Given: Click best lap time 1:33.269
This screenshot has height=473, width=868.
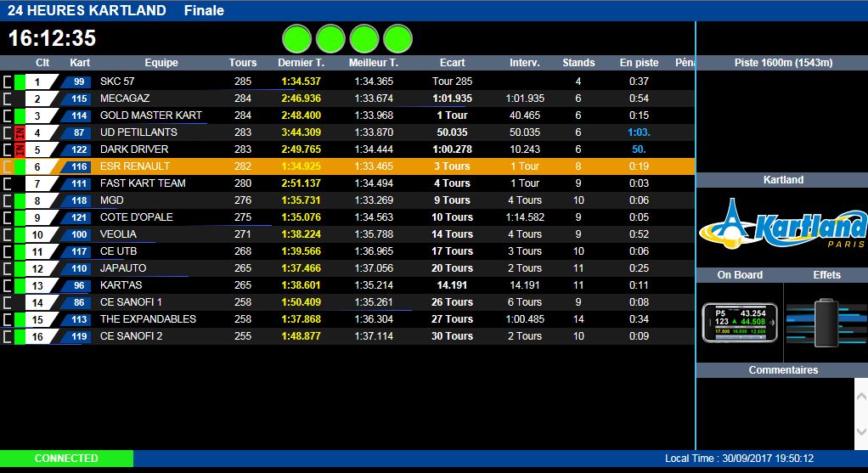Looking at the screenshot, I should click(x=374, y=200).
